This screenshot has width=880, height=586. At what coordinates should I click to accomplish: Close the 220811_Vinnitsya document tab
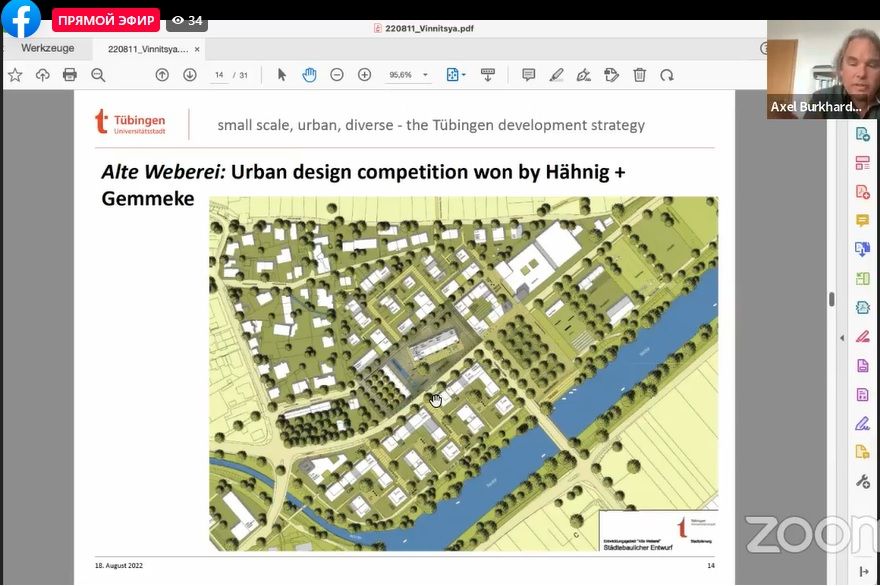tap(198, 48)
